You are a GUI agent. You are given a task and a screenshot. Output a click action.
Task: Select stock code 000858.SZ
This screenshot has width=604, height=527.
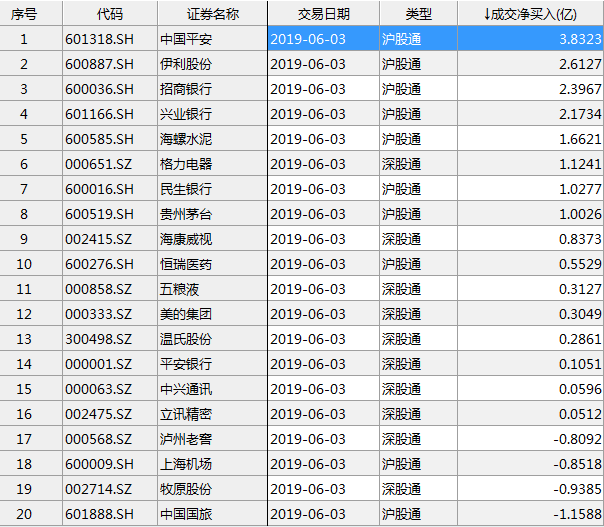click(110, 289)
